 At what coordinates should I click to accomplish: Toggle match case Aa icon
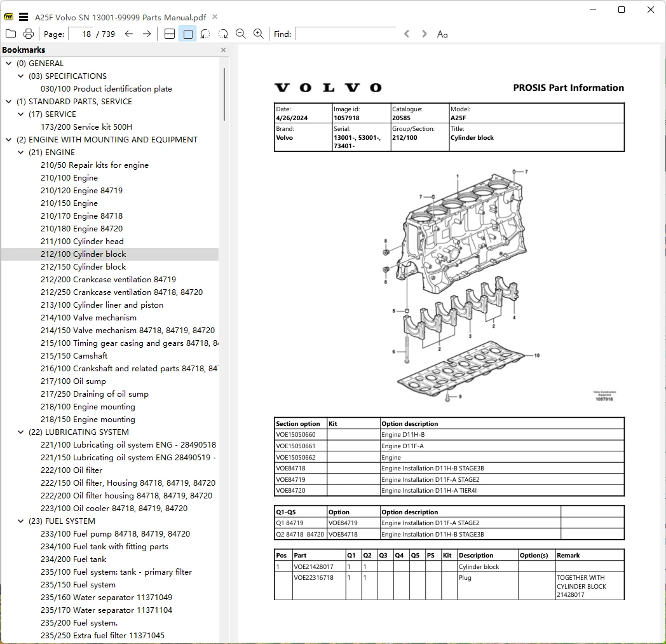point(442,34)
